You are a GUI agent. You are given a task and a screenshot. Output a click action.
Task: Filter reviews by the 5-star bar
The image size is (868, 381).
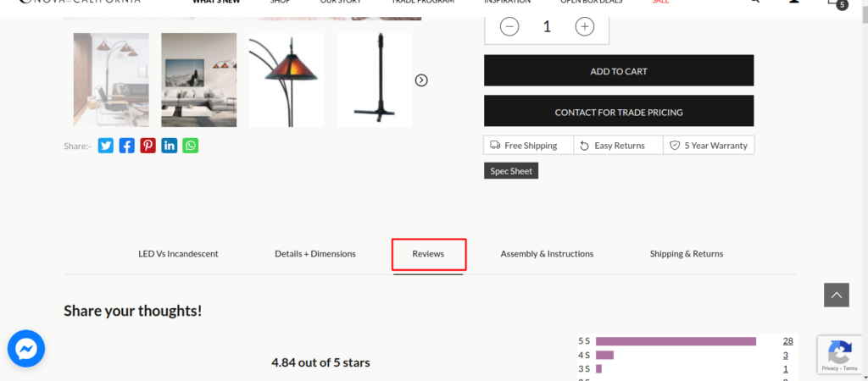(x=676, y=341)
